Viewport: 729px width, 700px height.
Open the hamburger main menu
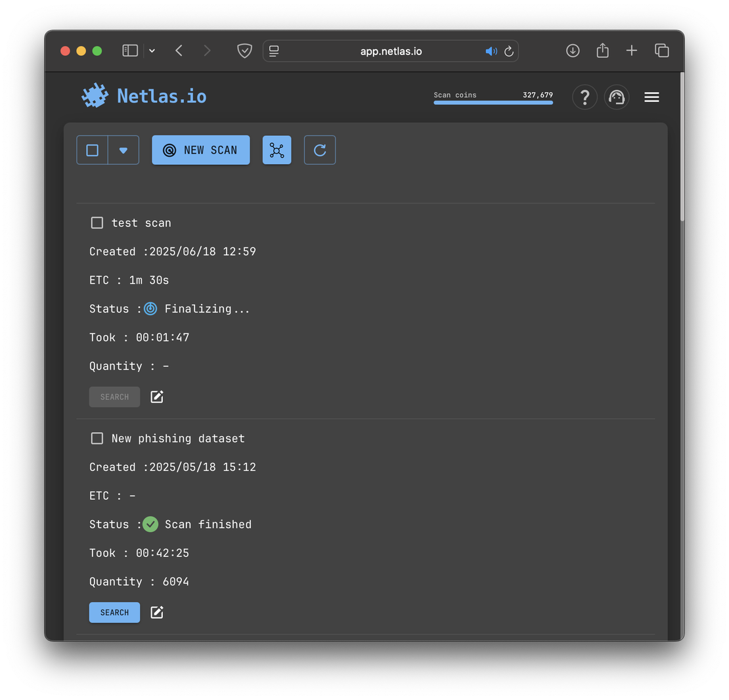652,97
